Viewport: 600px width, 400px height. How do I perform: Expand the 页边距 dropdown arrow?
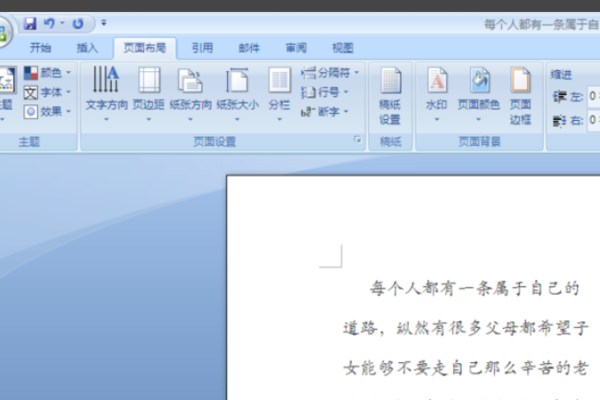click(149, 119)
